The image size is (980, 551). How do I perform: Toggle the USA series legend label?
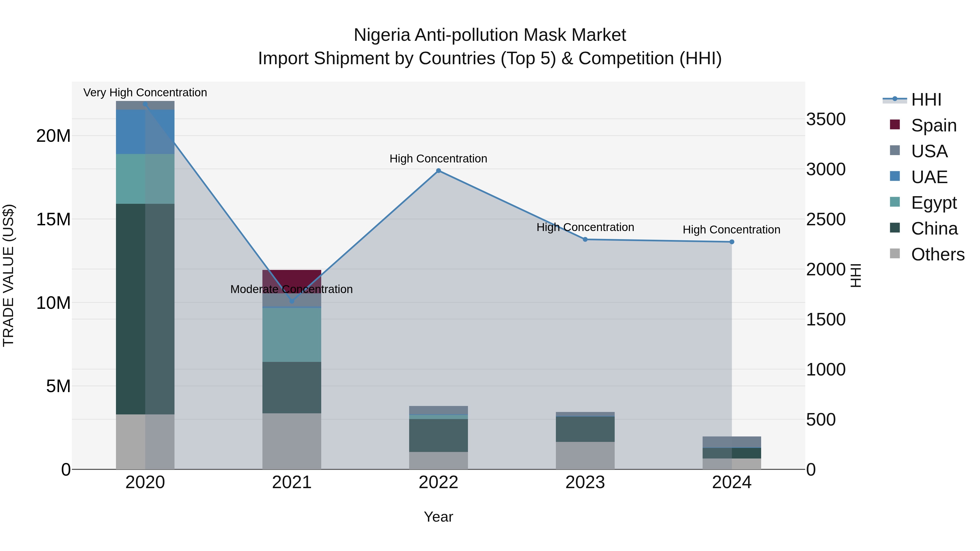pos(929,151)
